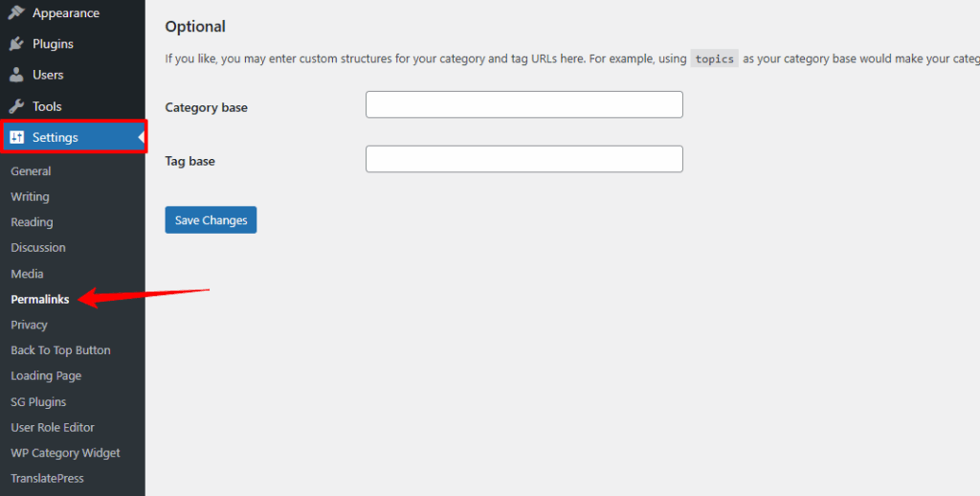
Task: Select the Settings menu label
Action: [x=56, y=138]
